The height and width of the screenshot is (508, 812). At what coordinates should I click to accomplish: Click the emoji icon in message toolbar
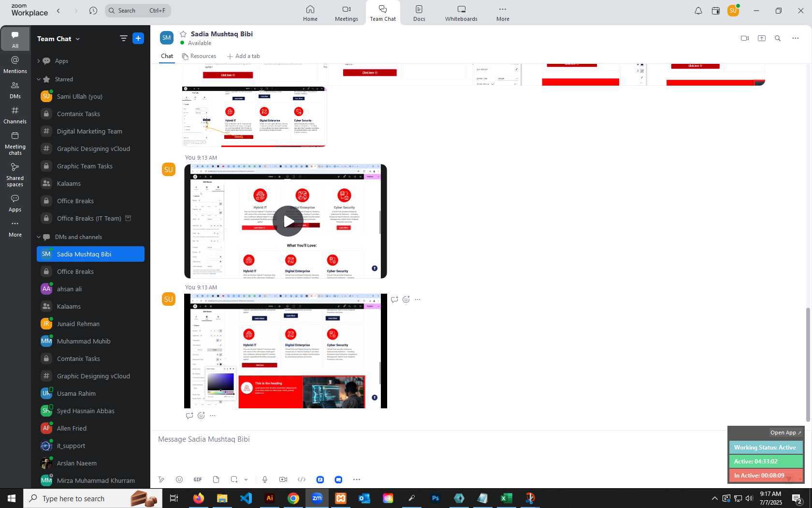point(179,479)
